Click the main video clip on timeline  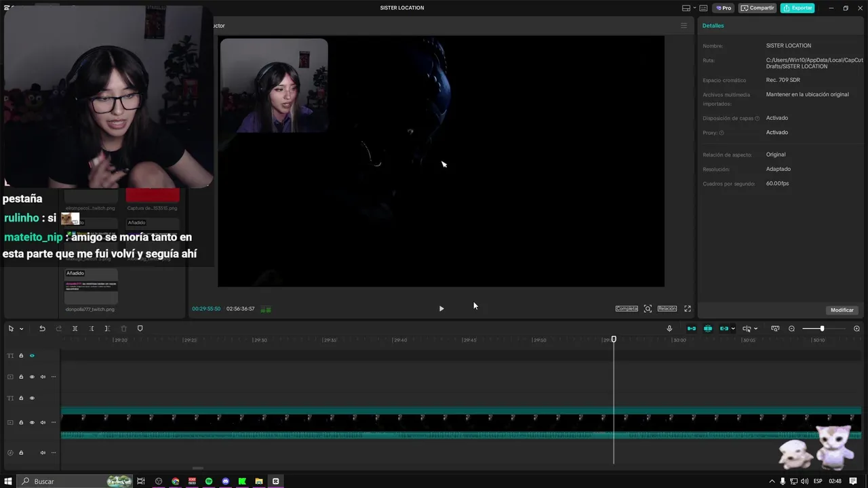(x=461, y=422)
